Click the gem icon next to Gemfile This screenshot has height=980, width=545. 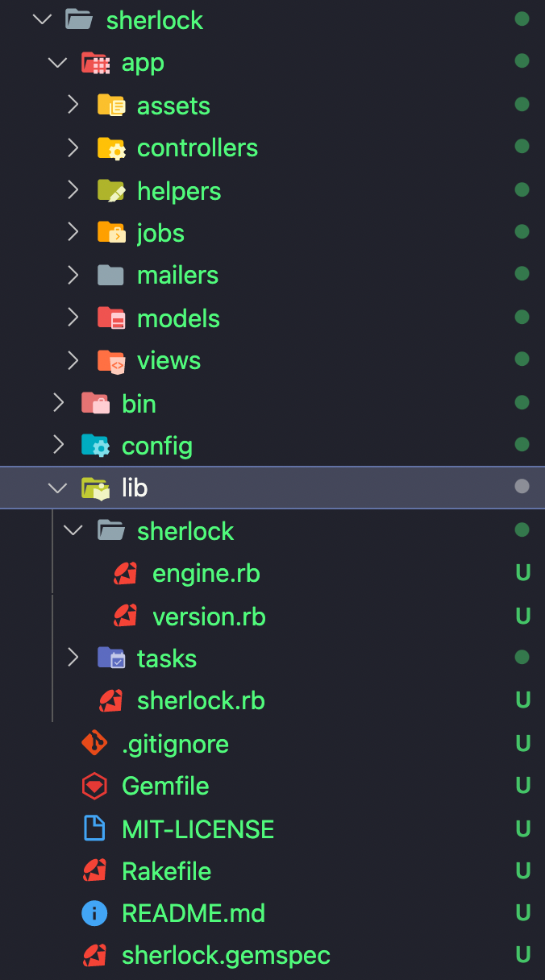(94, 786)
